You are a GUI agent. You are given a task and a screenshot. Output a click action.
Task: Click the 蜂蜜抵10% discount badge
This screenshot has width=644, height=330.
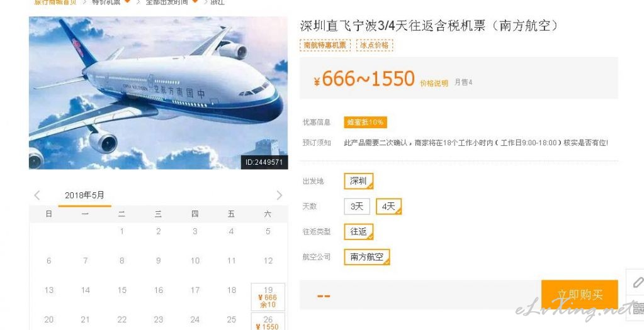coord(365,122)
